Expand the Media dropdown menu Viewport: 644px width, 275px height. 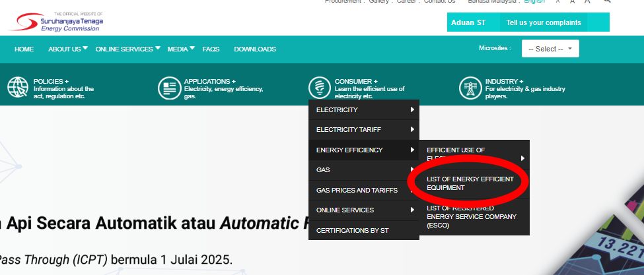180,49
